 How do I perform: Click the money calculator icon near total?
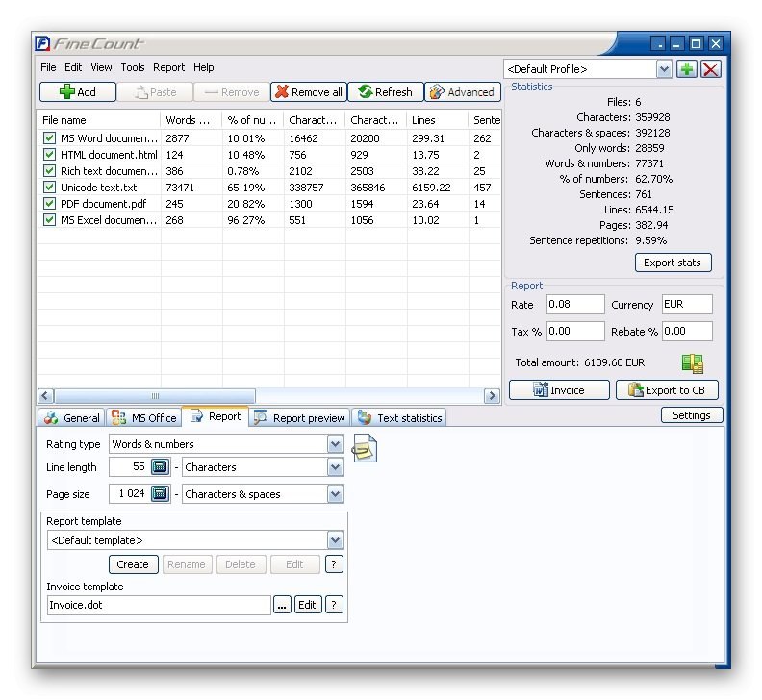click(x=693, y=363)
